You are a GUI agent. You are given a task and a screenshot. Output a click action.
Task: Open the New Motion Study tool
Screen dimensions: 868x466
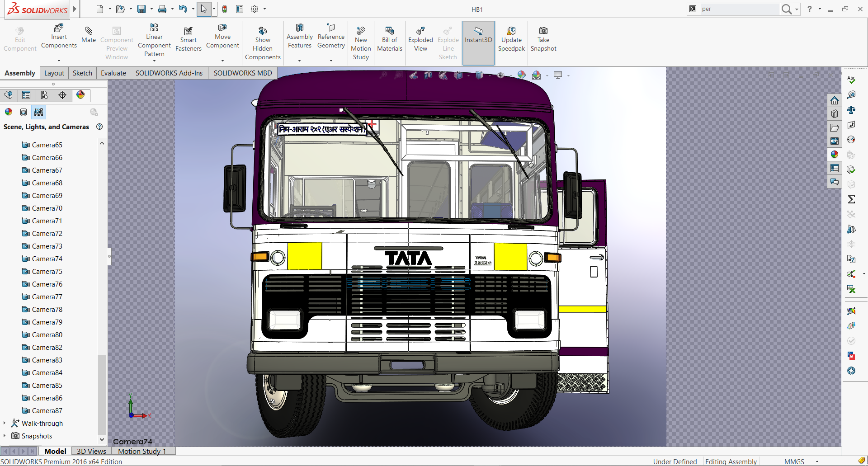click(361, 31)
